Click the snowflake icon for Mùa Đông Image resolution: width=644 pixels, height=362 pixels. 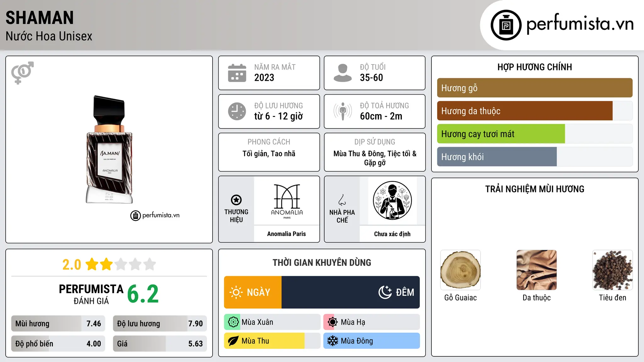[332, 341]
